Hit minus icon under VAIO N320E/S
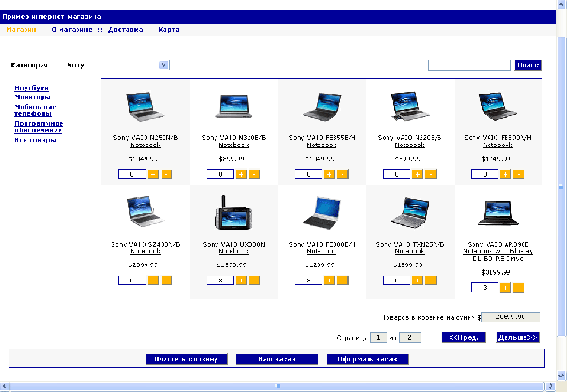Image resolution: width=567 pixels, height=392 pixels. pos(431,174)
